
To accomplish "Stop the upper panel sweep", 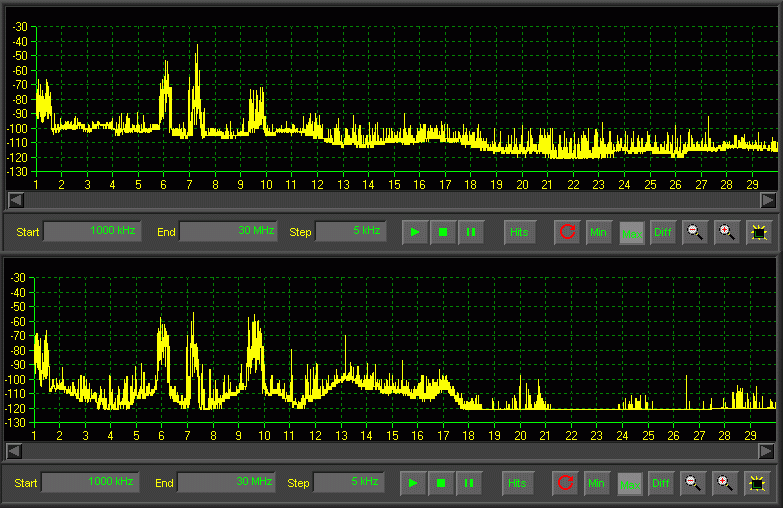I will [x=443, y=232].
